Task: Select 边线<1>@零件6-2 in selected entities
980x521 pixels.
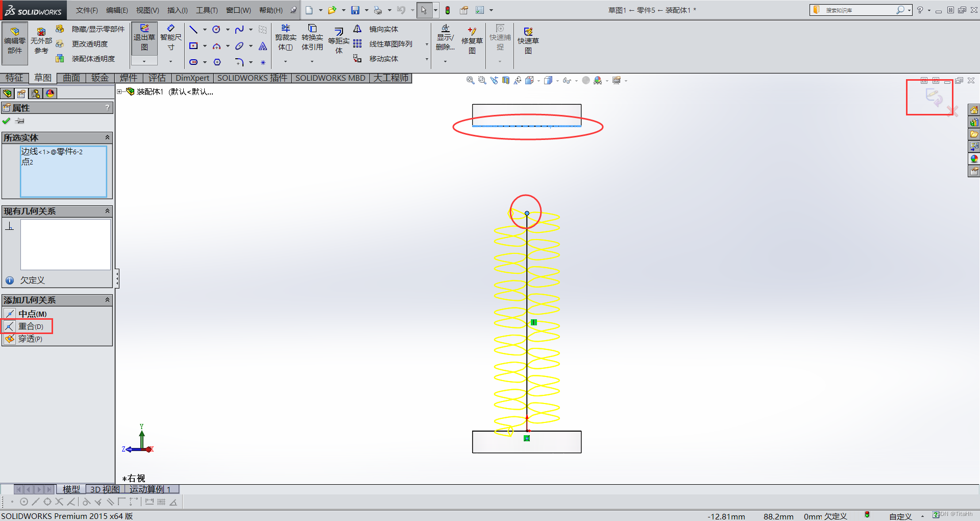Action: point(52,152)
